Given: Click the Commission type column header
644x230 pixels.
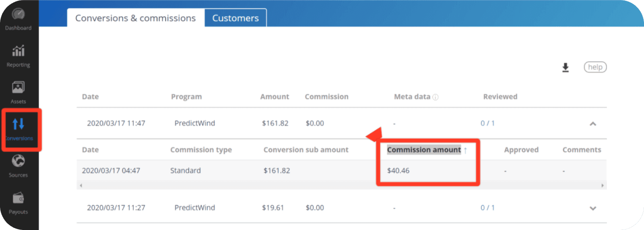Looking at the screenshot, I should (201, 150).
